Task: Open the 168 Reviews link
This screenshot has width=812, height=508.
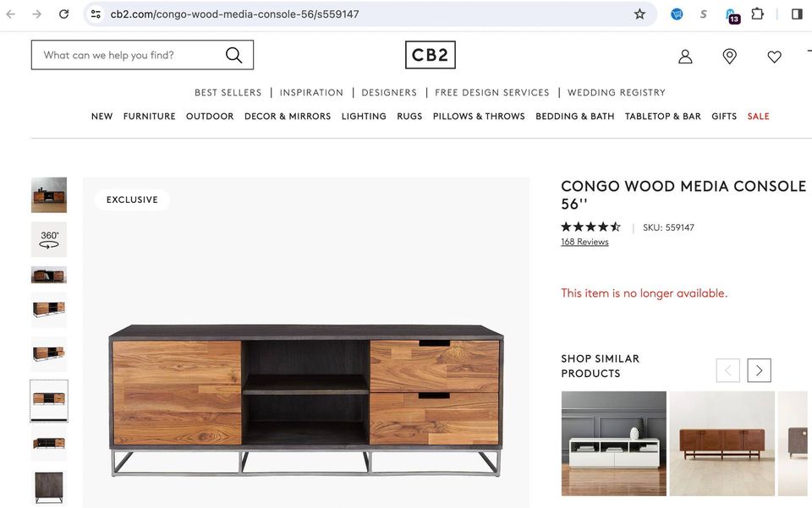Action: click(x=584, y=242)
